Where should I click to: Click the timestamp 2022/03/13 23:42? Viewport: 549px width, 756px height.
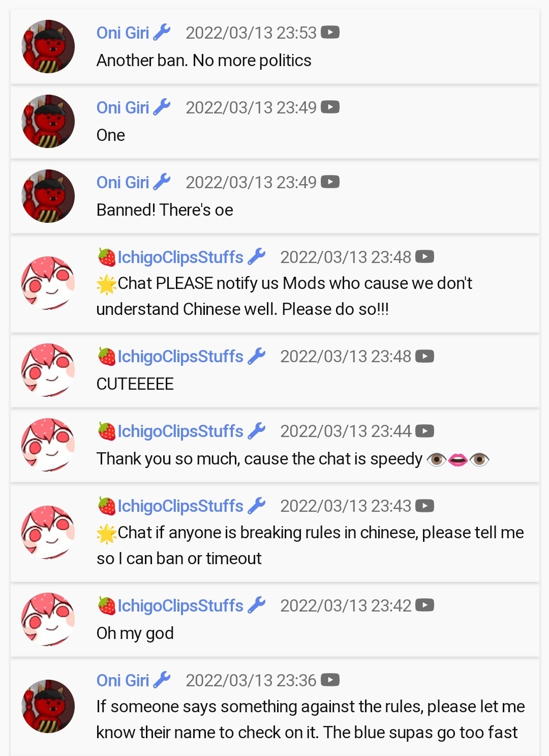(346, 605)
